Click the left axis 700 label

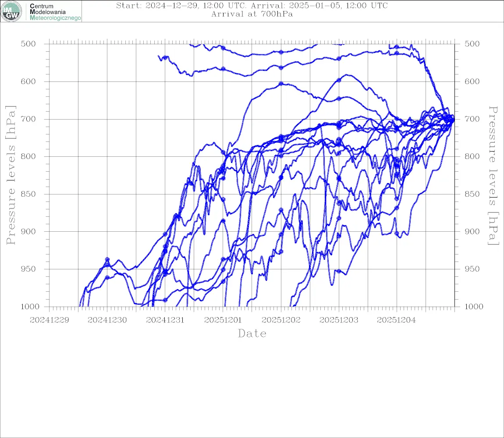coord(28,119)
